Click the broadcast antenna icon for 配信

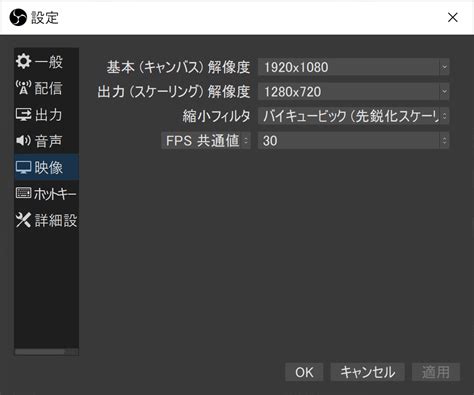23,88
